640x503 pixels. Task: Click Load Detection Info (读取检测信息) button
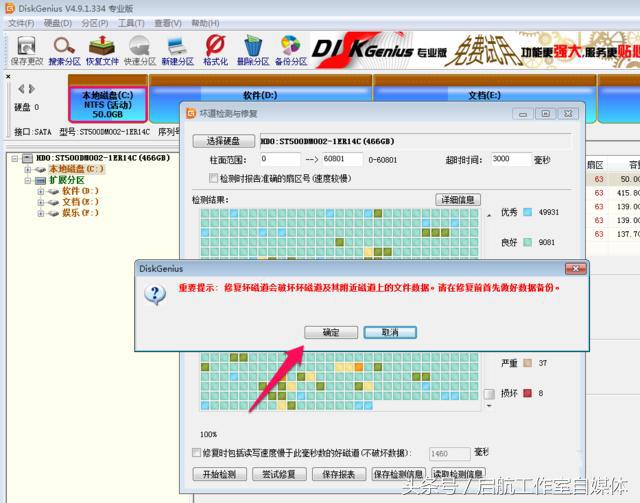click(458, 474)
